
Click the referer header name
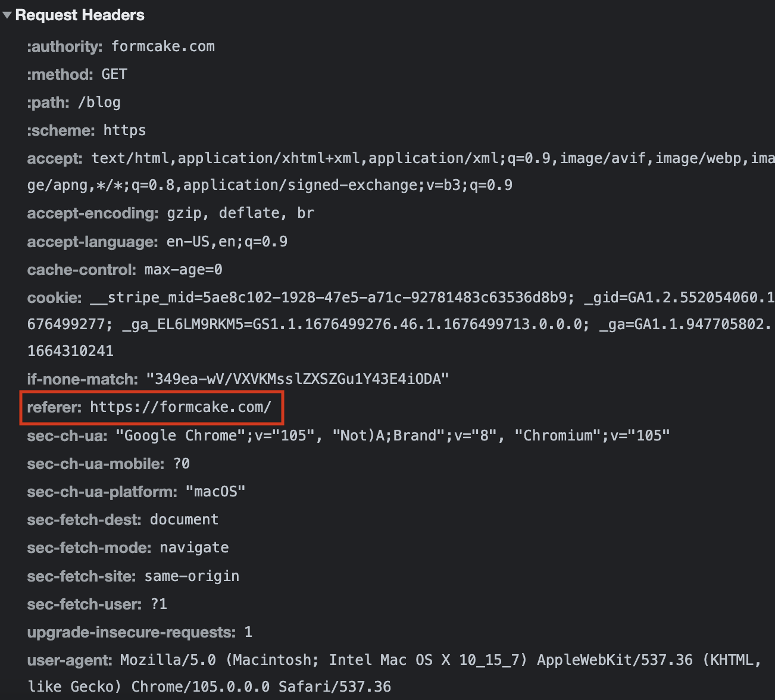pyautogui.click(x=54, y=407)
